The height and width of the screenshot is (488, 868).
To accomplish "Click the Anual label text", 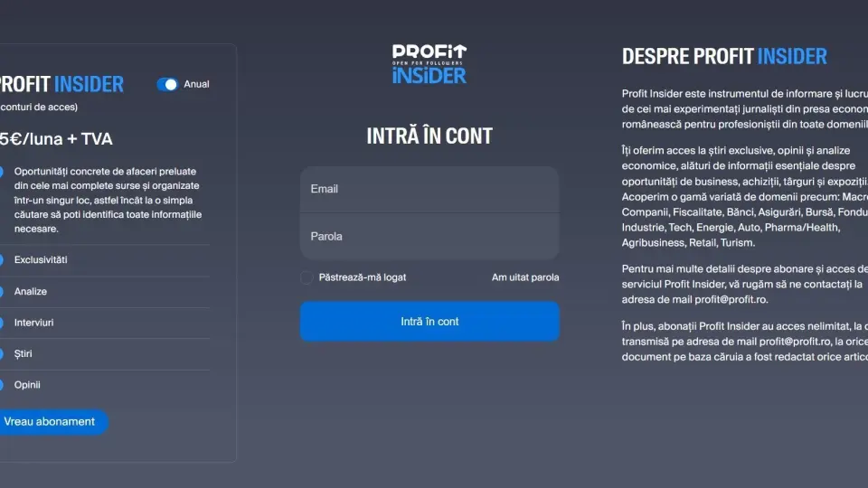I will pos(196,84).
